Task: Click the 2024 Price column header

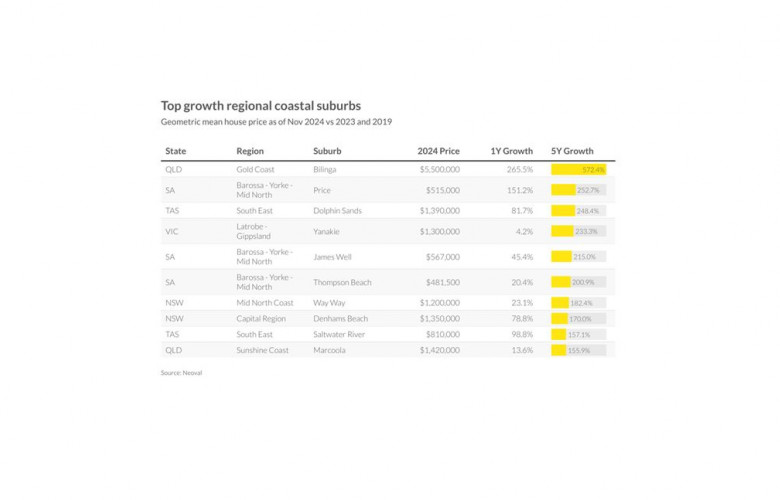Action: [438, 151]
